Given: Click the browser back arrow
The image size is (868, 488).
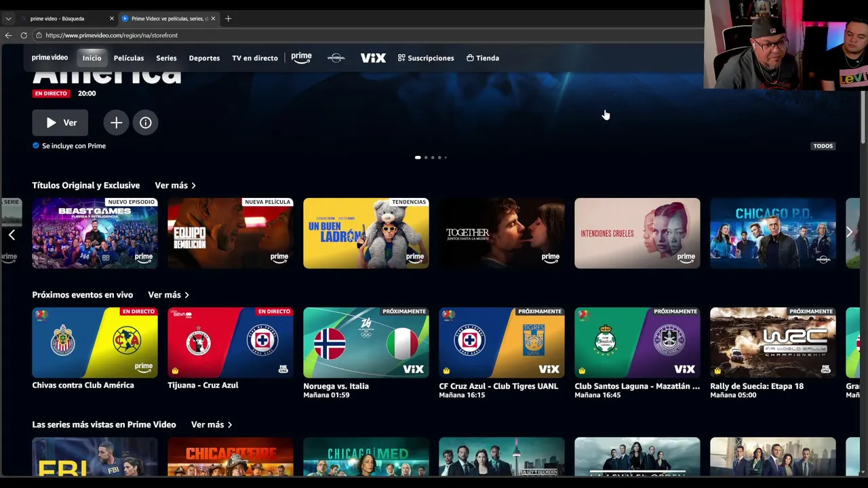Looking at the screenshot, I should tap(8, 35).
